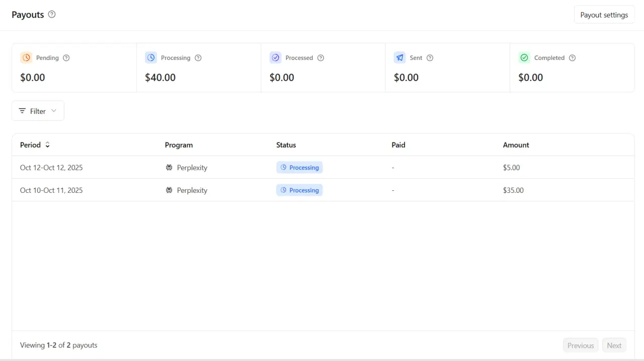
Task: Click the $40.00 Processing total
Action: click(x=160, y=78)
